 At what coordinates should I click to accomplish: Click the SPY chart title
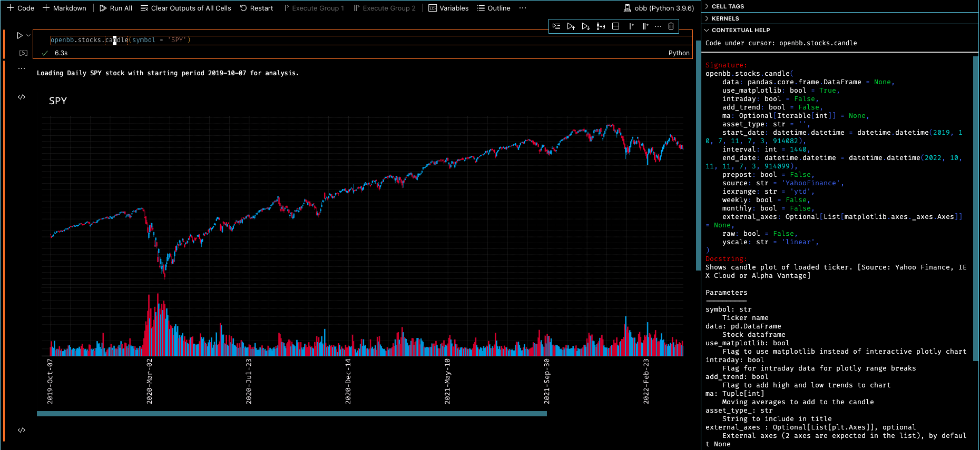pyautogui.click(x=58, y=101)
